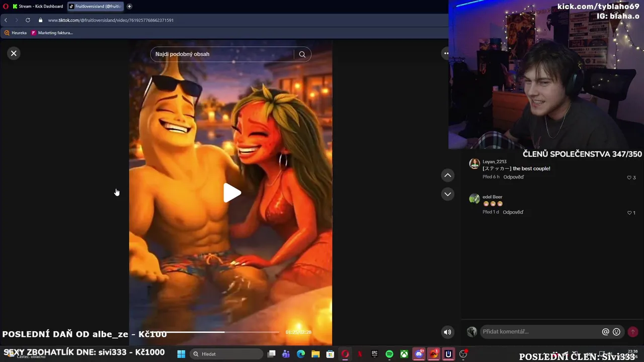Open Leyan_2213's avatar picture
Image resolution: width=644 pixels, height=362 pixels.
coord(474,163)
